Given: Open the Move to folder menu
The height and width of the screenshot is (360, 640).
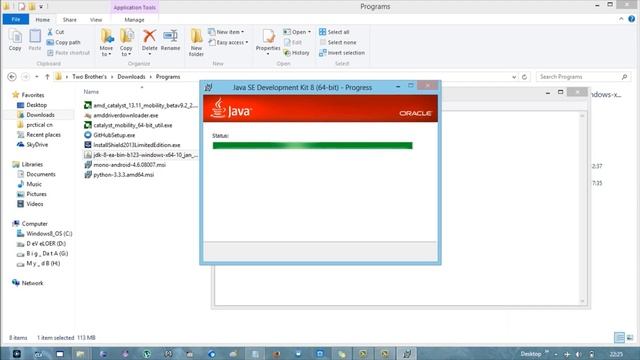Looking at the screenshot, I should tap(107, 42).
